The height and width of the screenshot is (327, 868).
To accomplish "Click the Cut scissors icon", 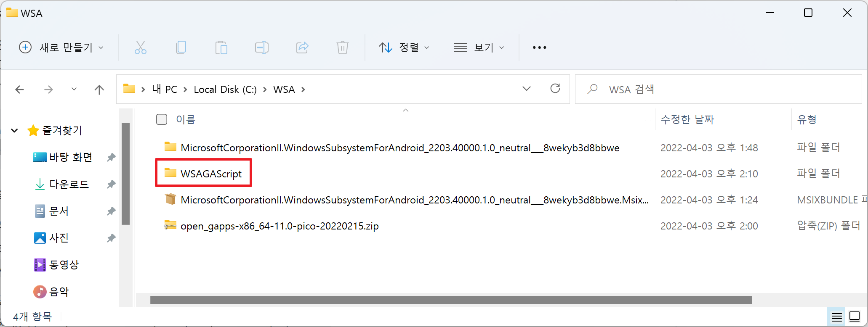I will coord(141,47).
